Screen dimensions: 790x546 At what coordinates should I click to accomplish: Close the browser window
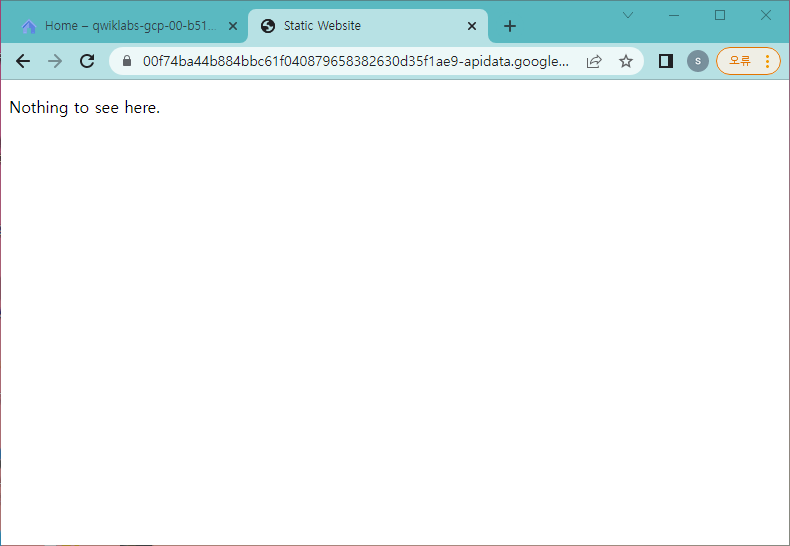766,16
